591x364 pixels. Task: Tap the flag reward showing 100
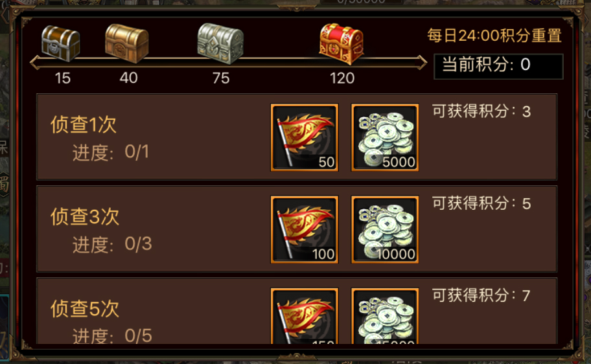305,229
